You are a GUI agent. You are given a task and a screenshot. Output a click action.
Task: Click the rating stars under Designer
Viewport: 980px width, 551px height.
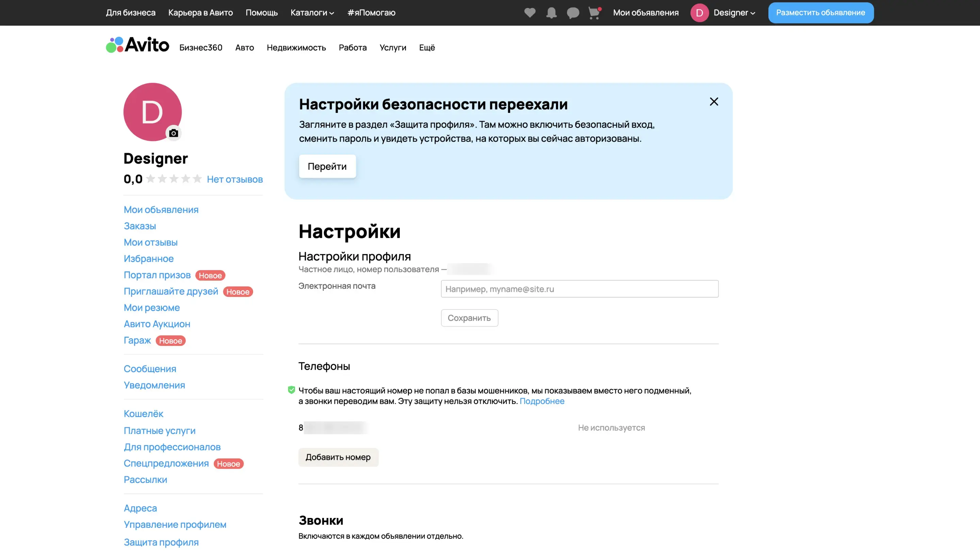174,179
